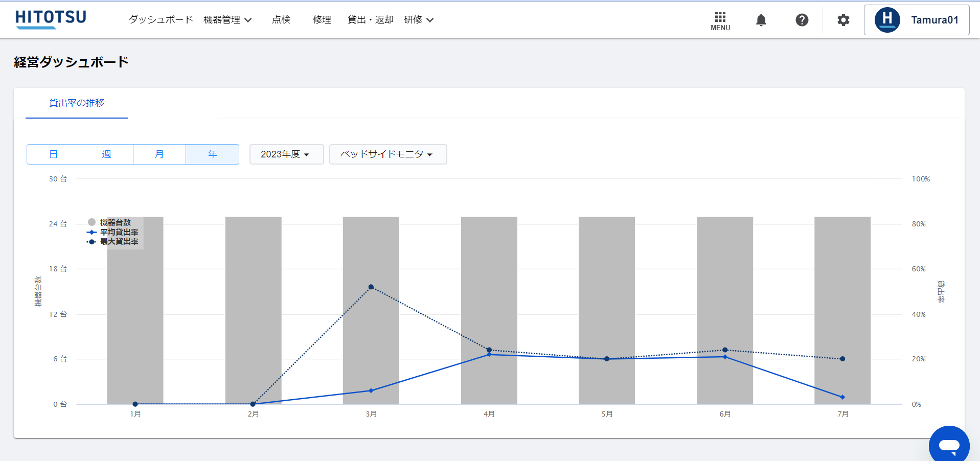Open the 点検 menu item
The width and height of the screenshot is (980, 461).
pos(281,19)
